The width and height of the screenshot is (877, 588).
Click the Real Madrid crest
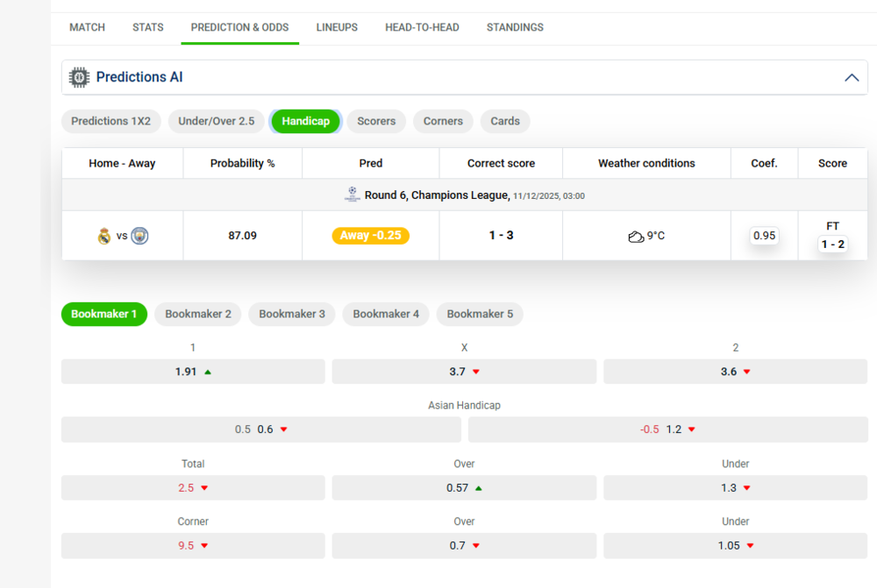pos(104,236)
